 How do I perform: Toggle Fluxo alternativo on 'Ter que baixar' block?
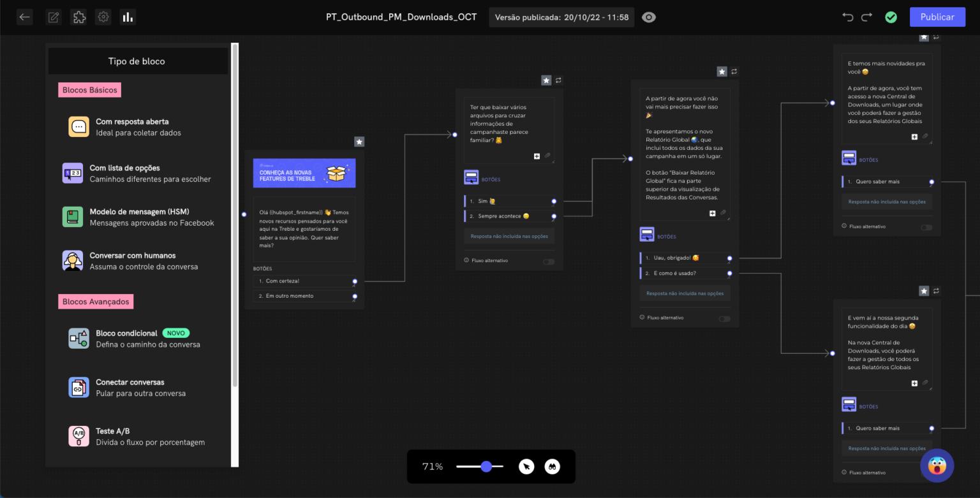[548, 261]
